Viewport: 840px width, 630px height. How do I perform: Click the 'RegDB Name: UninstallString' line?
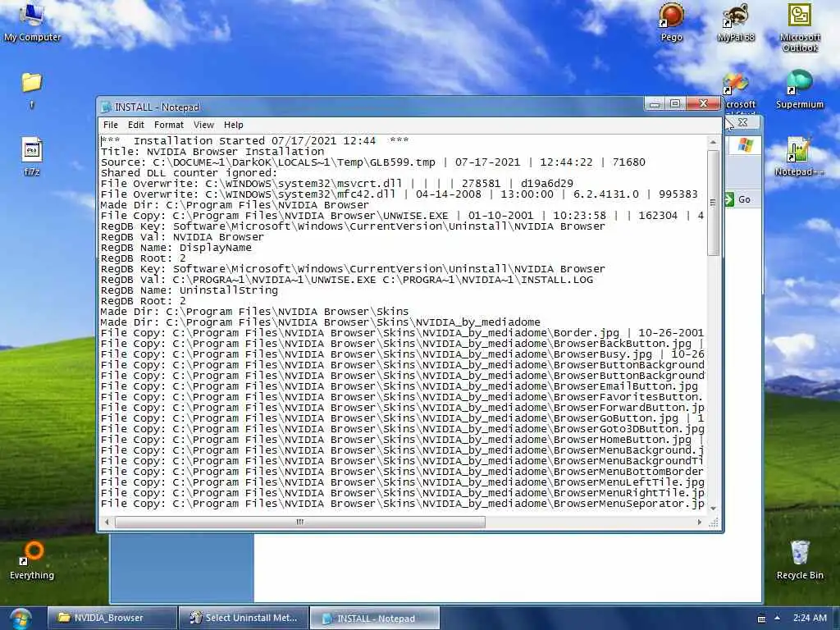[x=189, y=290]
